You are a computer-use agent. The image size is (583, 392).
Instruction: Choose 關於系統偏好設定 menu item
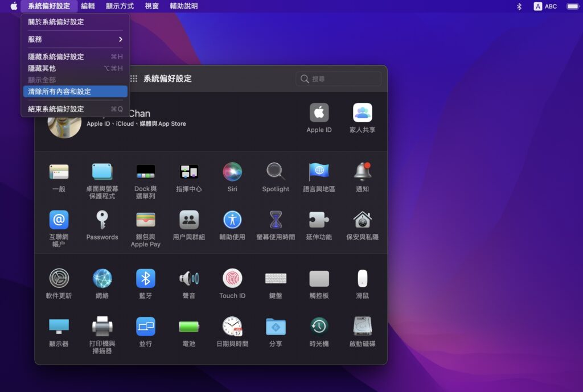(75, 22)
